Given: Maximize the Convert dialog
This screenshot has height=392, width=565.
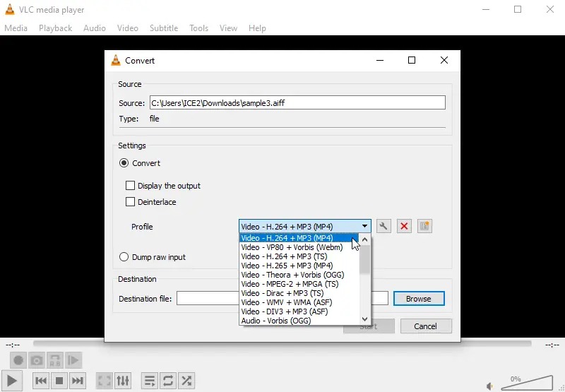Looking at the screenshot, I should (412, 60).
